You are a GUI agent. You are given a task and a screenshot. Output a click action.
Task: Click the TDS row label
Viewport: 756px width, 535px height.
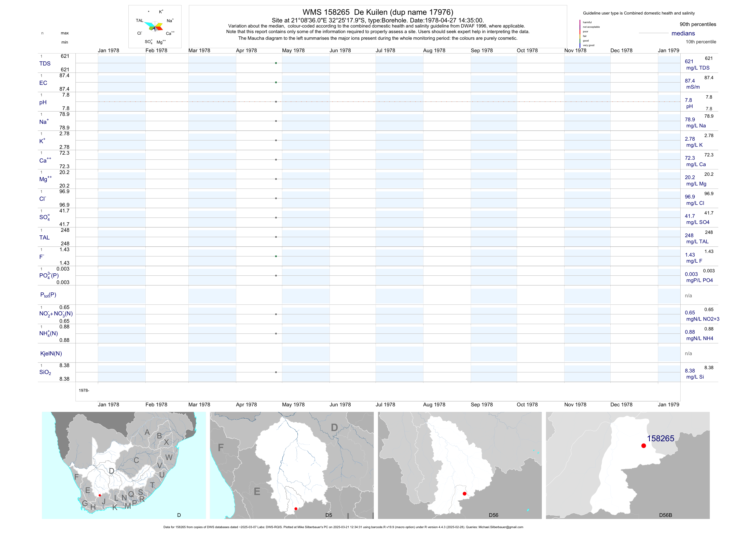[45, 64]
